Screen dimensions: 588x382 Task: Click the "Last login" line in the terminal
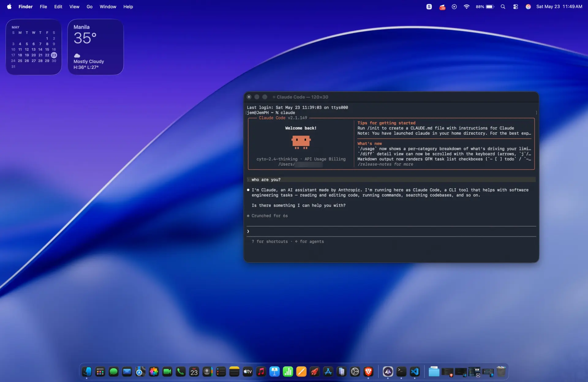[297, 107]
